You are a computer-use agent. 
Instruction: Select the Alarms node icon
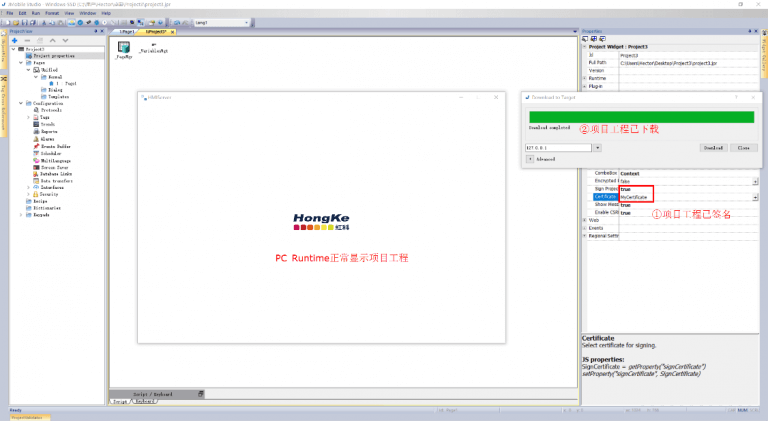click(x=37, y=138)
